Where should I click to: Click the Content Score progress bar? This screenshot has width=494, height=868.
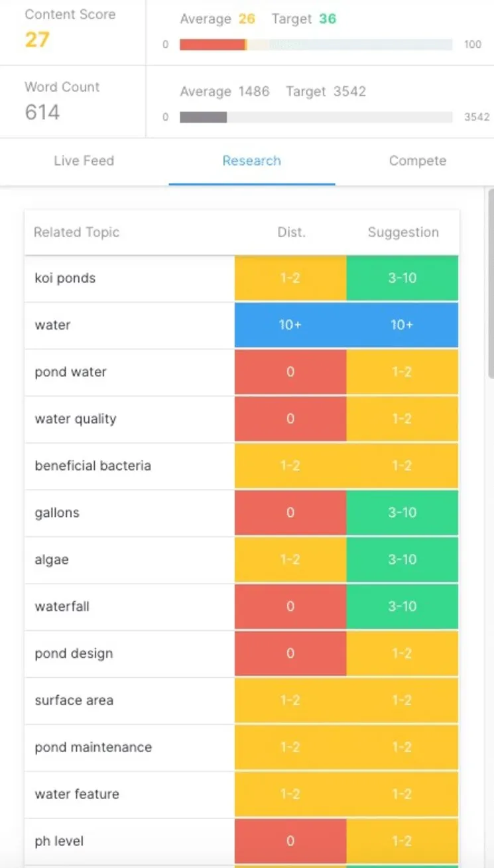tap(315, 44)
